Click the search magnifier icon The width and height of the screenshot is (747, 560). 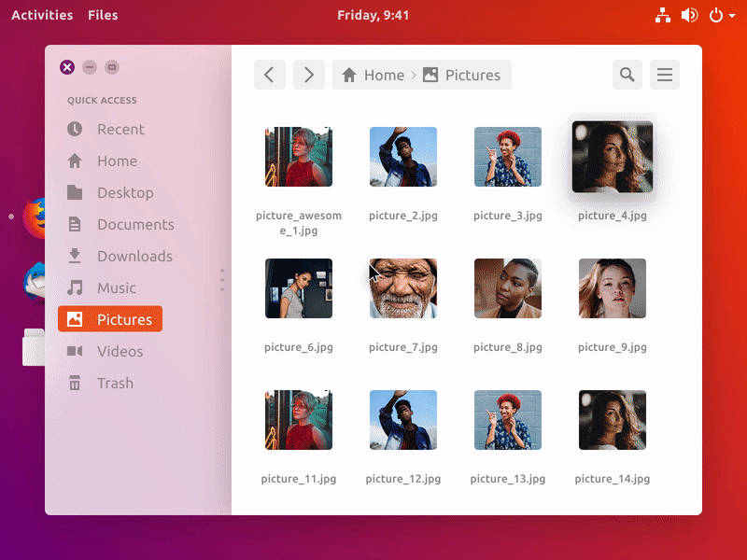pos(627,76)
